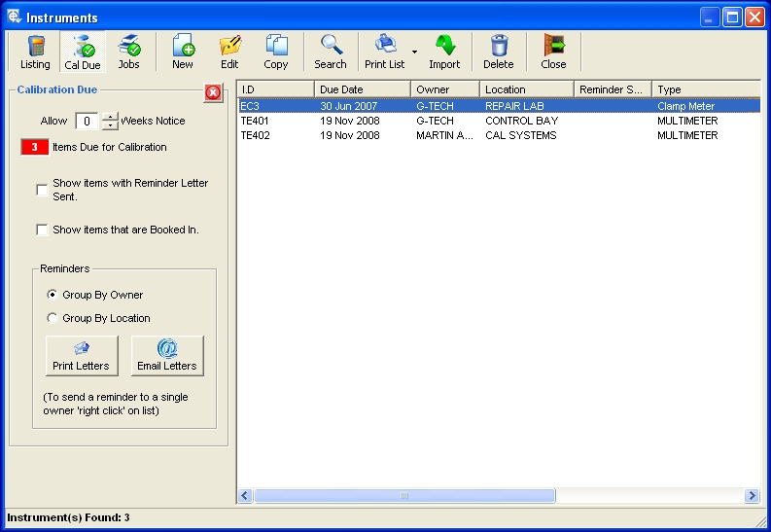Sort list by Due Date column header
The height and width of the screenshot is (532, 771).
click(x=362, y=89)
